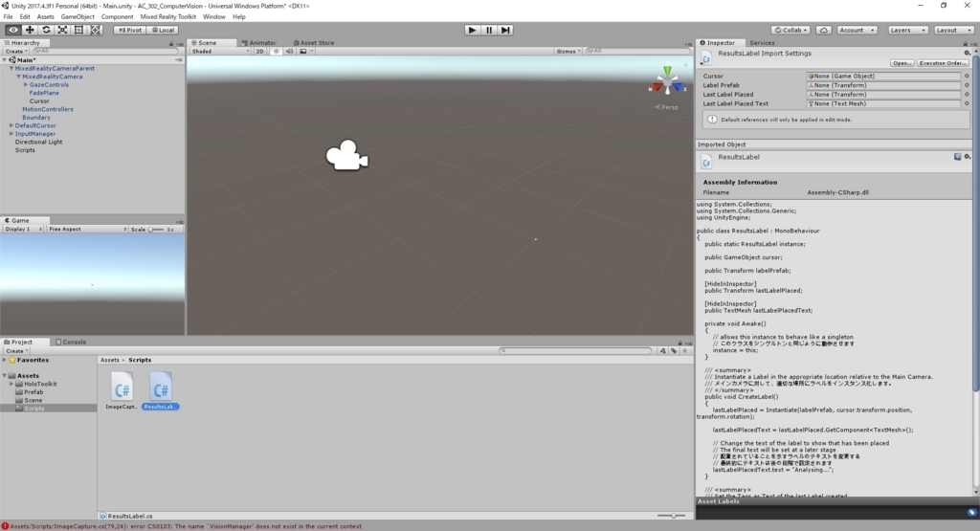The image size is (980, 531).
Task: Open Display 1 dropdown in Game view
Action: [x=23, y=230]
